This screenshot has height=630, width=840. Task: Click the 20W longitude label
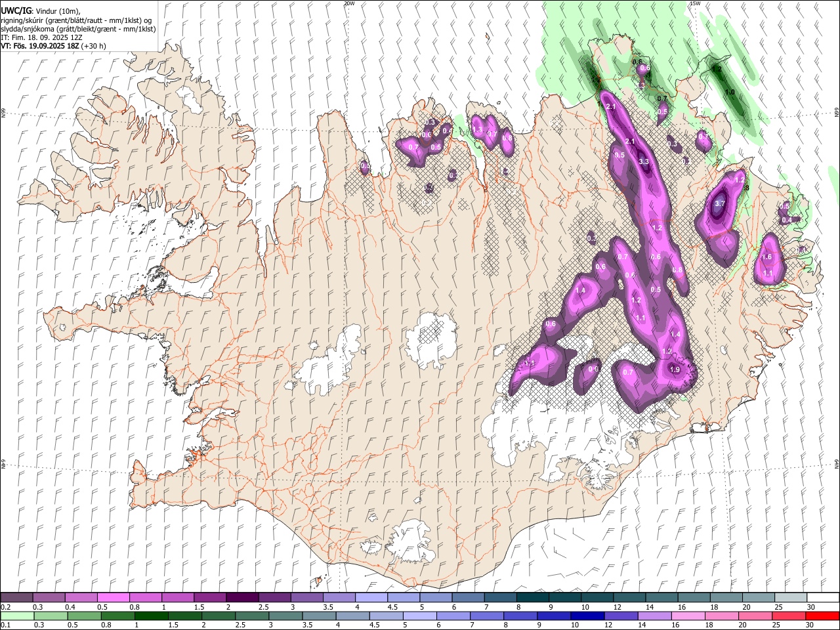349,3
